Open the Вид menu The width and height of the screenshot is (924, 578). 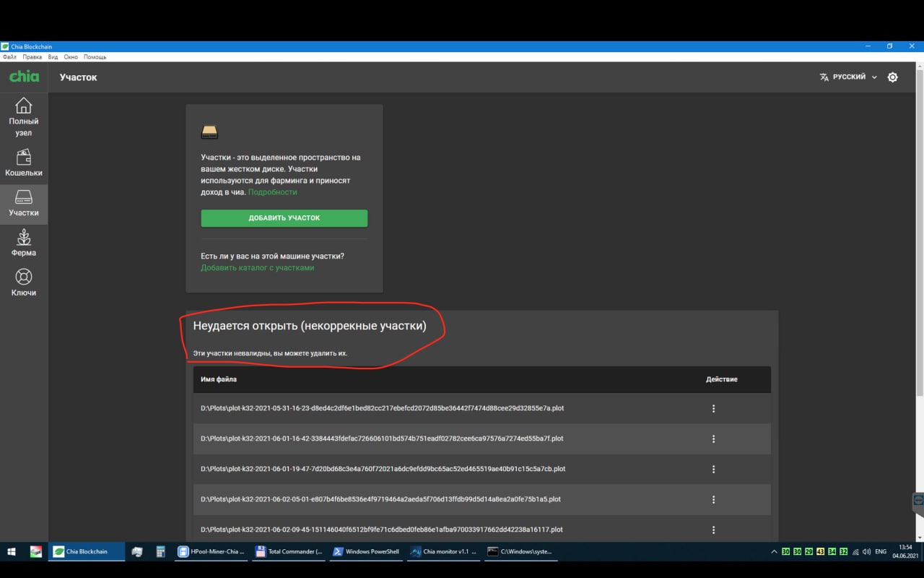coord(53,57)
